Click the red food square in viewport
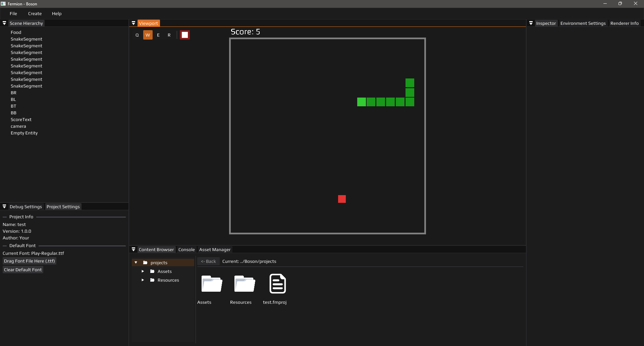The height and width of the screenshot is (346, 644). (342, 199)
